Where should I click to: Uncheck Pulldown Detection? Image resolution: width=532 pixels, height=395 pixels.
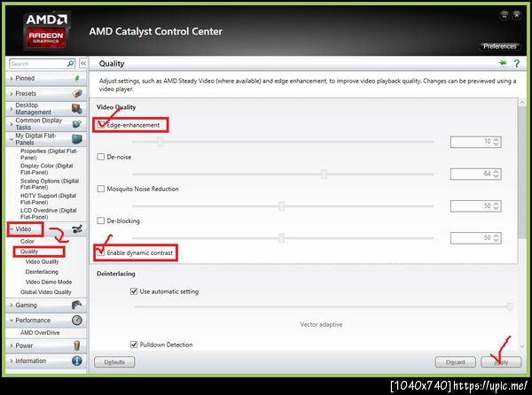tap(134, 345)
